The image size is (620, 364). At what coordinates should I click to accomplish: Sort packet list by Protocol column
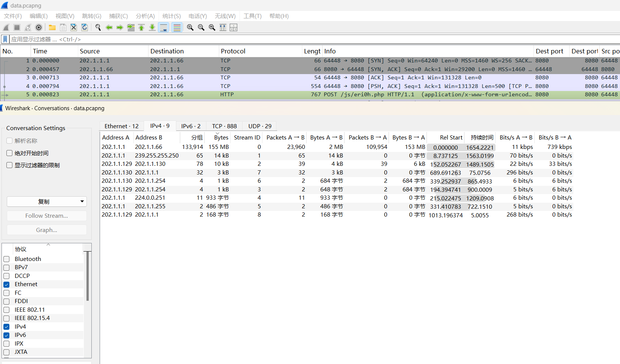tap(260, 51)
